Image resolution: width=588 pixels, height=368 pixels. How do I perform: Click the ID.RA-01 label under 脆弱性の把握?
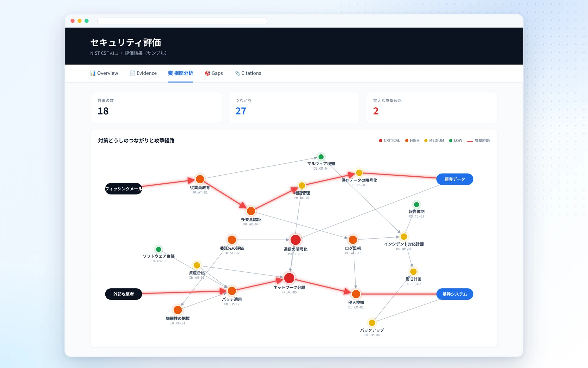click(x=178, y=323)
